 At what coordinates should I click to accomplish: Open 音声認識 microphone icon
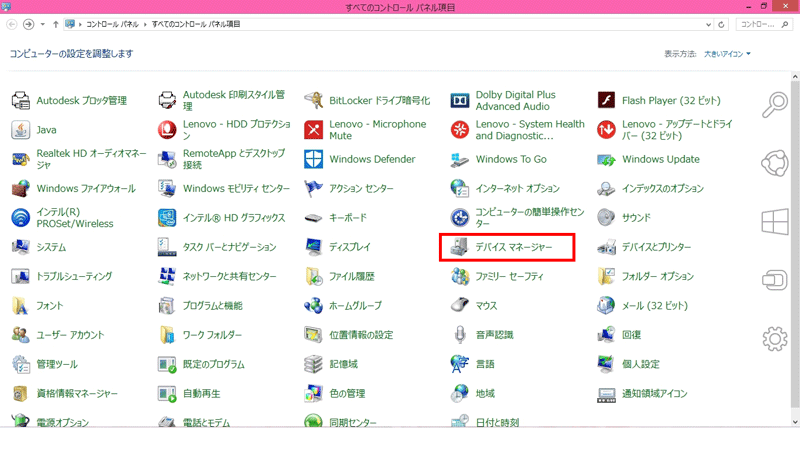pos(460,335)
